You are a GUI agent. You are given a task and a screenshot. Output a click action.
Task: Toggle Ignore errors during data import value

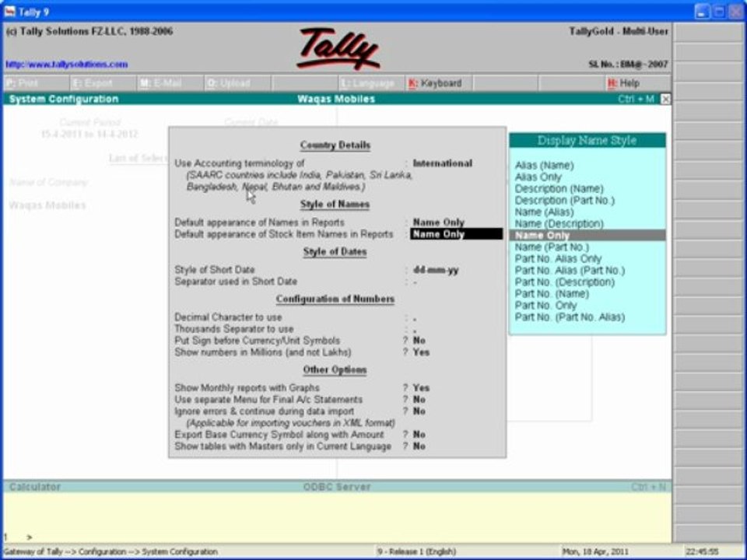click(419, 411)
